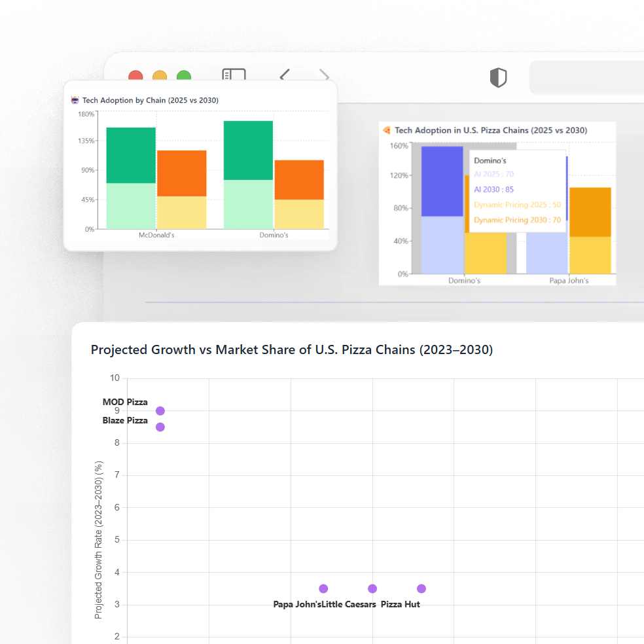Click the yellow minimize window button

[160, 76]
